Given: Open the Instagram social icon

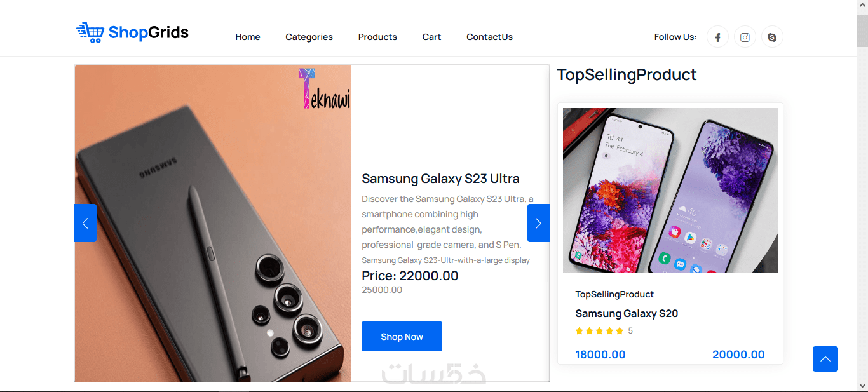Looking at the screenshot, I should [x=745, y=37].
